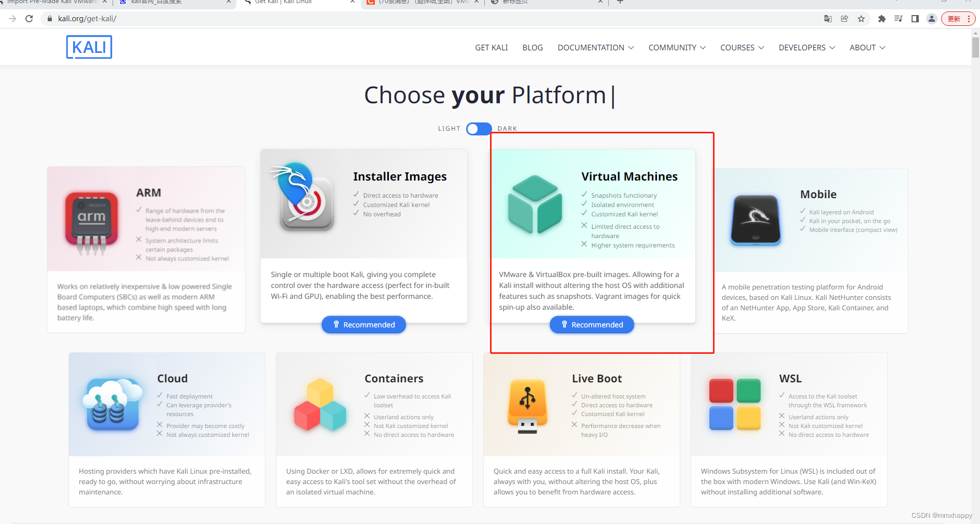Click 'Snapshots functionary' feature text
Viewport: 980px width, 524px height.
624,196
